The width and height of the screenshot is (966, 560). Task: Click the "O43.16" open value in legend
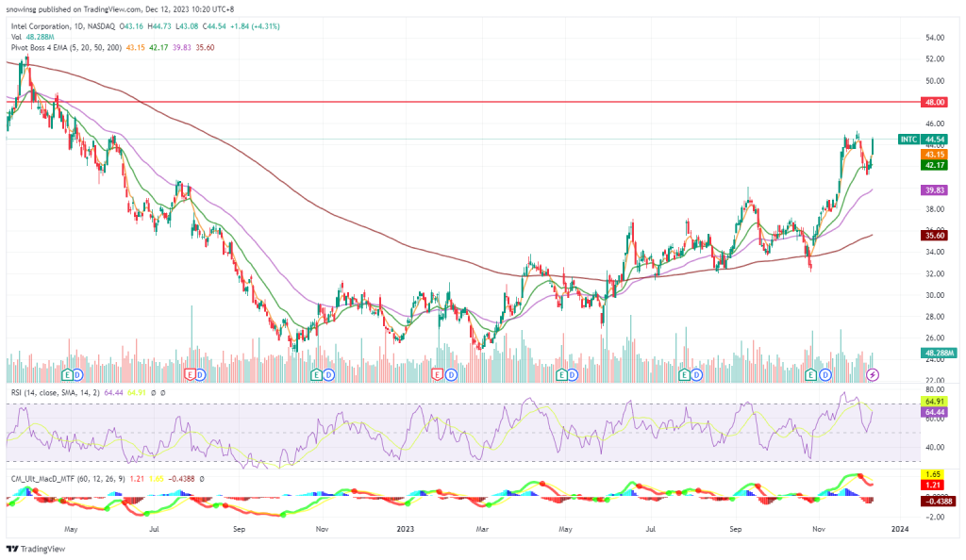tap(131, 26)
